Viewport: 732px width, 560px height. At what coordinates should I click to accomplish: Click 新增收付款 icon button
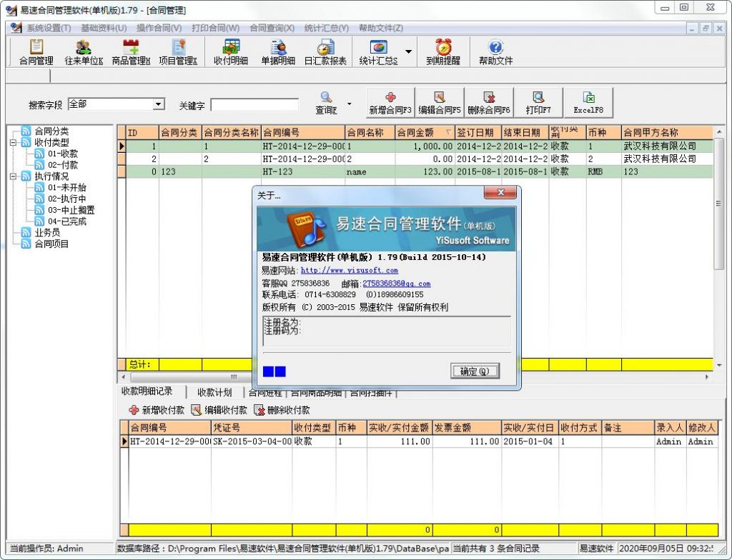(x=156, y=410)
